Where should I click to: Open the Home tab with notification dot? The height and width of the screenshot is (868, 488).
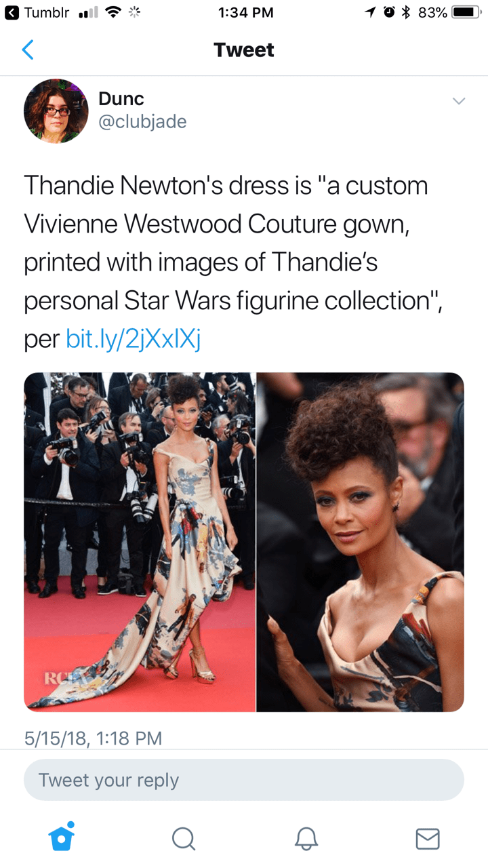pos(62,836)
